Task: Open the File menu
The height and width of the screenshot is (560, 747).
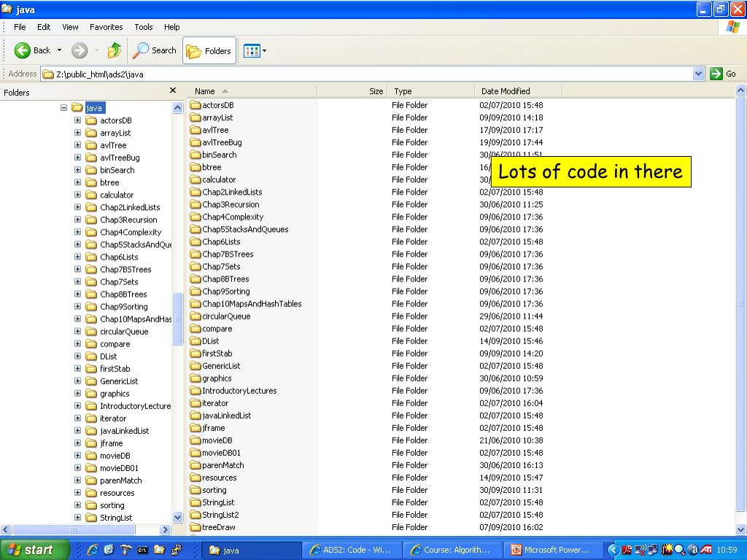Action: click(x=20, y=27)
